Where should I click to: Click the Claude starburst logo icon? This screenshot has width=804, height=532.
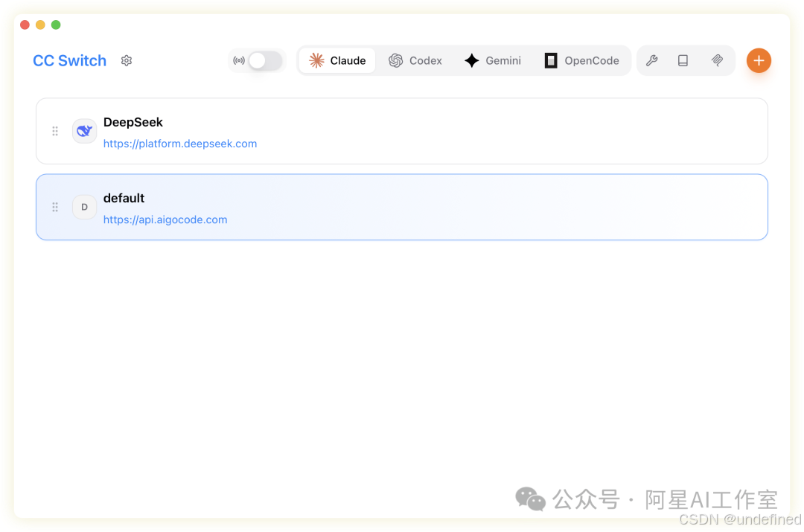pos(316,60)
